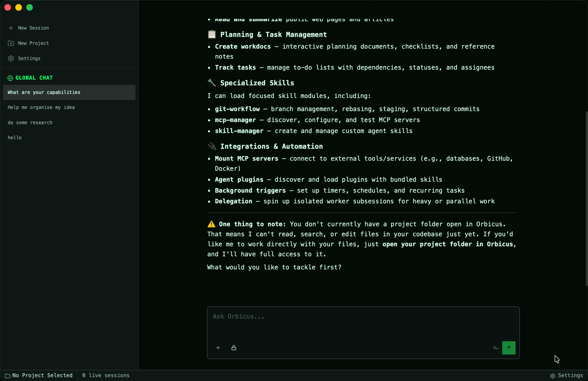Click the 'Specialized Skills' heading
The width and height of the screenshot is (588, 381).
tap(257, 83)
